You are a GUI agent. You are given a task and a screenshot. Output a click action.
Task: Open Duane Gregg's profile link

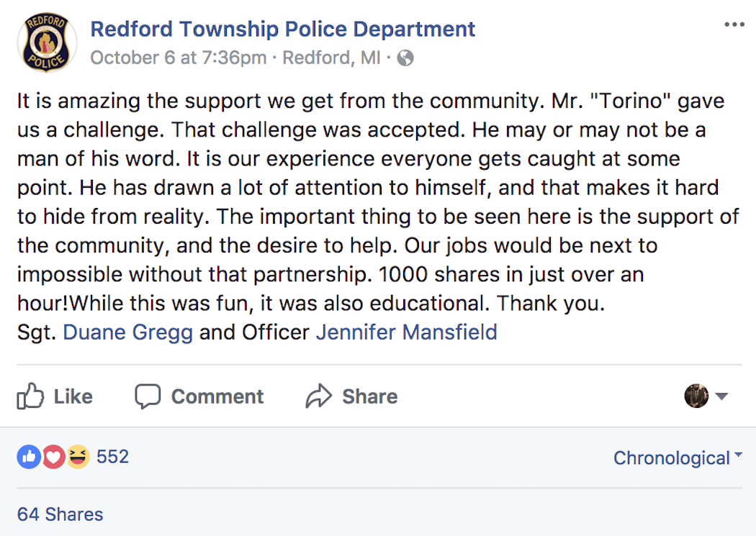(127, 332)
